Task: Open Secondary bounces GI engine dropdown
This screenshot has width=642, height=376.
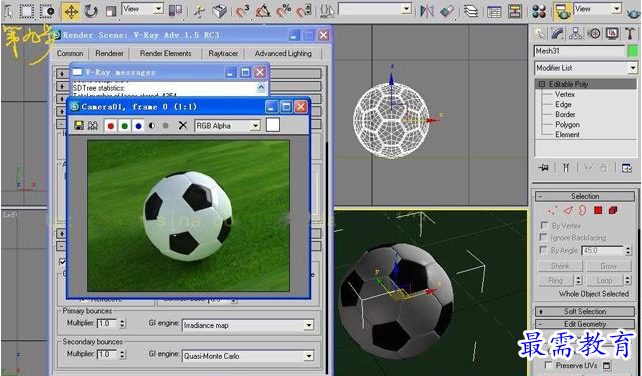Action: tap(248, 356)
